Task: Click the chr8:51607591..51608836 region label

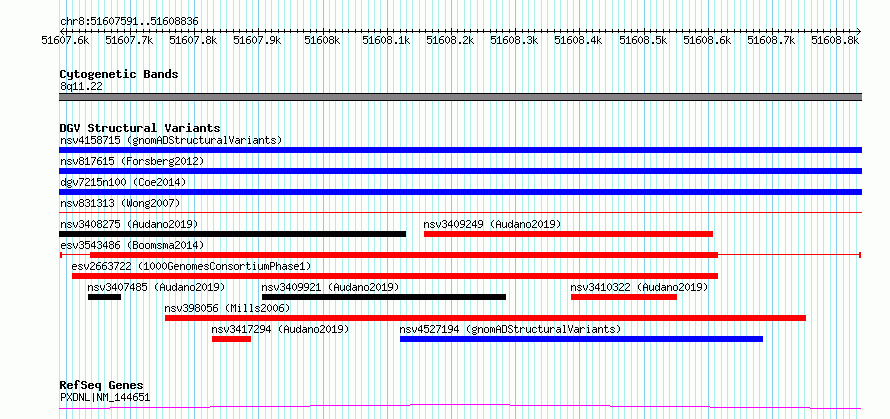Action: click(129, 22)
